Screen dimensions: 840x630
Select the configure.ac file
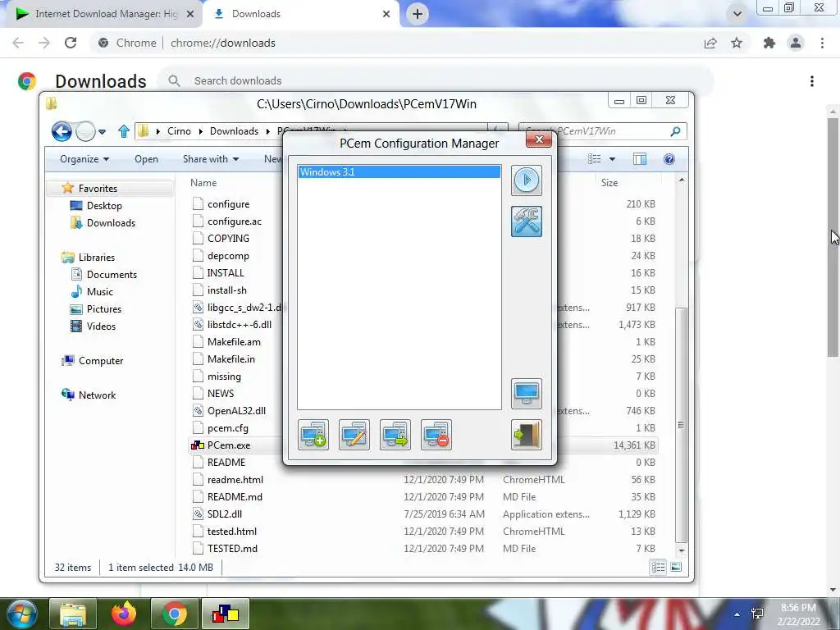click(235, 221)
